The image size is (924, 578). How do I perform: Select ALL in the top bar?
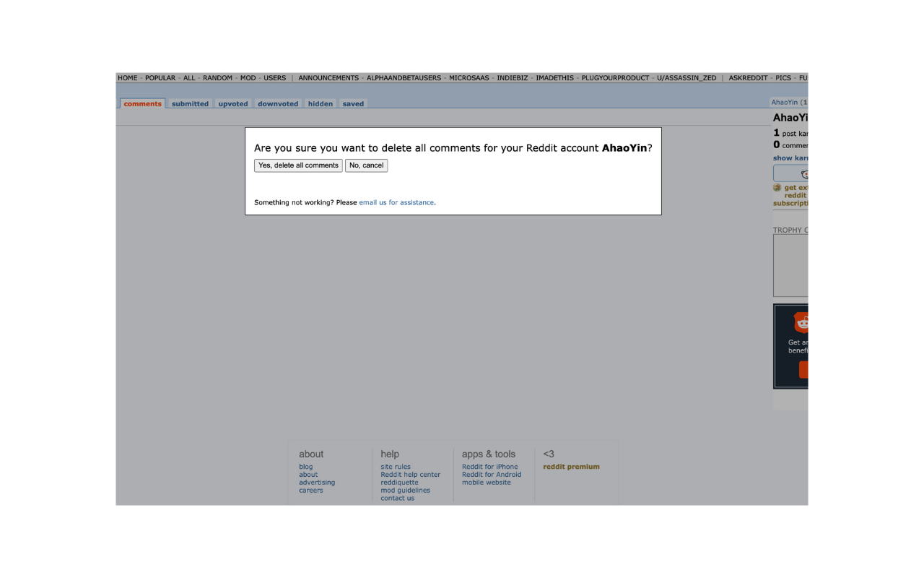click(x=189, y=78)
